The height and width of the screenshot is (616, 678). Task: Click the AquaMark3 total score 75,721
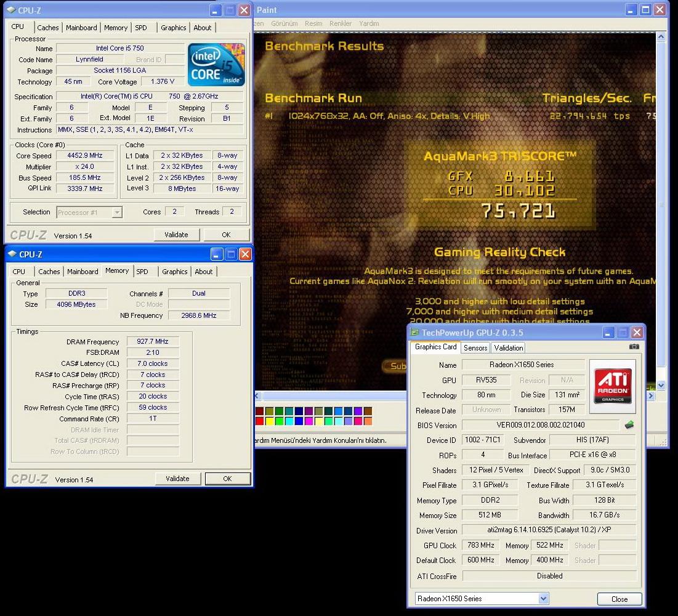(x=519, y=211)
